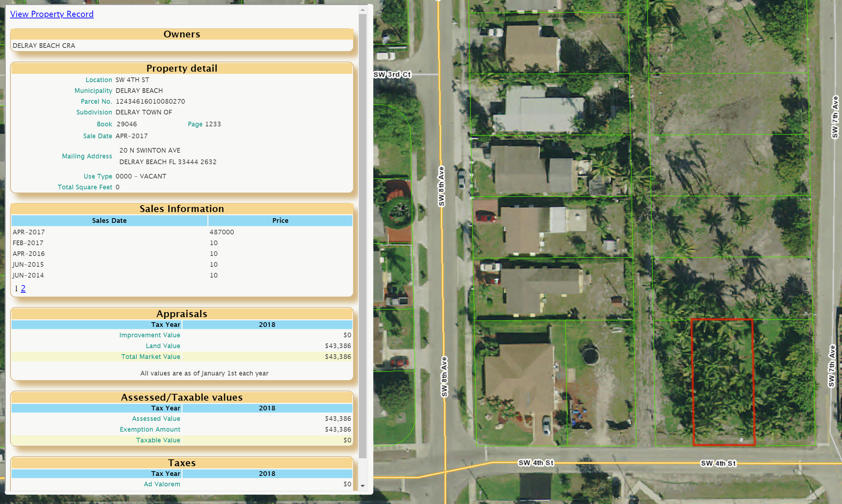Click the Property detail section header
This screenshot has height=504, width=842.
181,68
